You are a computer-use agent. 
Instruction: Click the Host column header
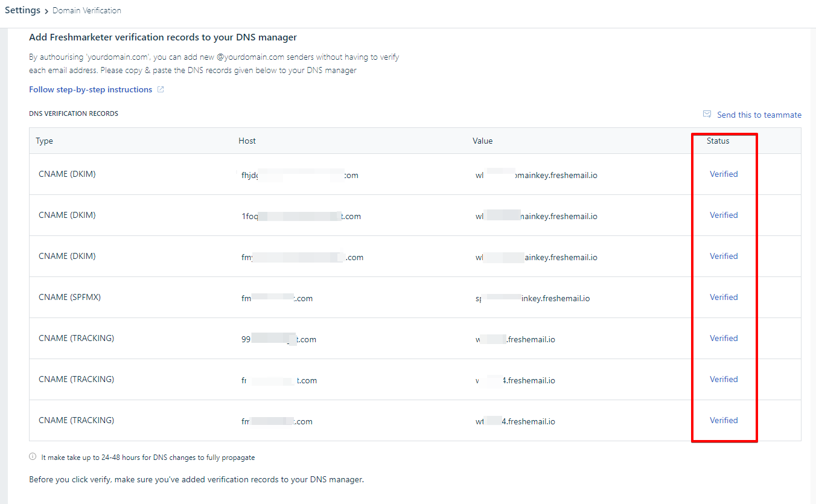pos(247,141)
